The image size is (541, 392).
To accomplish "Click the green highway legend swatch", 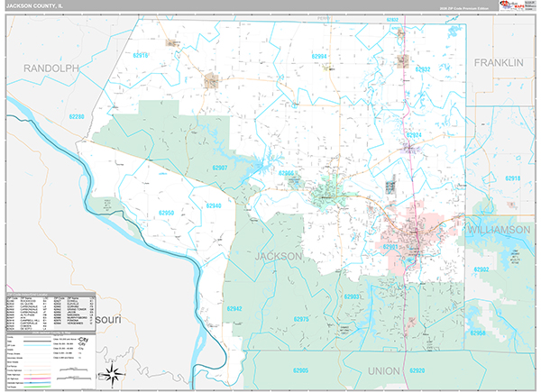I will point(38,386).
